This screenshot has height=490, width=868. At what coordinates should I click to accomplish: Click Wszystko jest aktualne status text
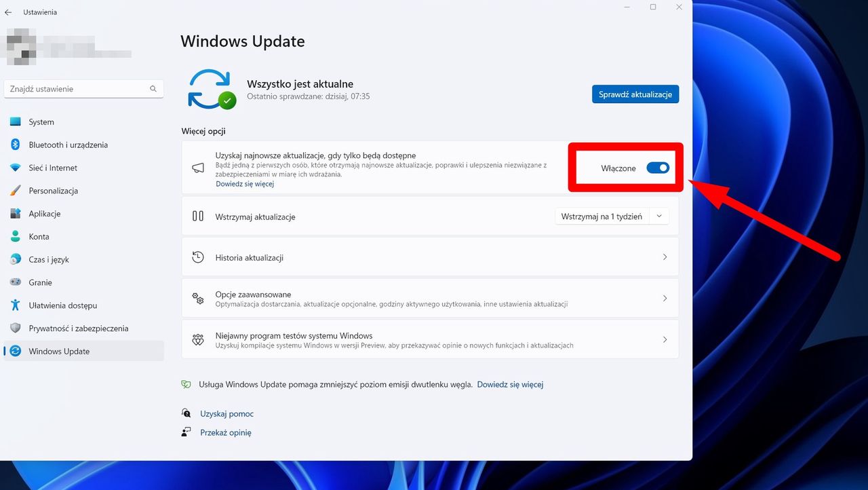click(300, 84)
